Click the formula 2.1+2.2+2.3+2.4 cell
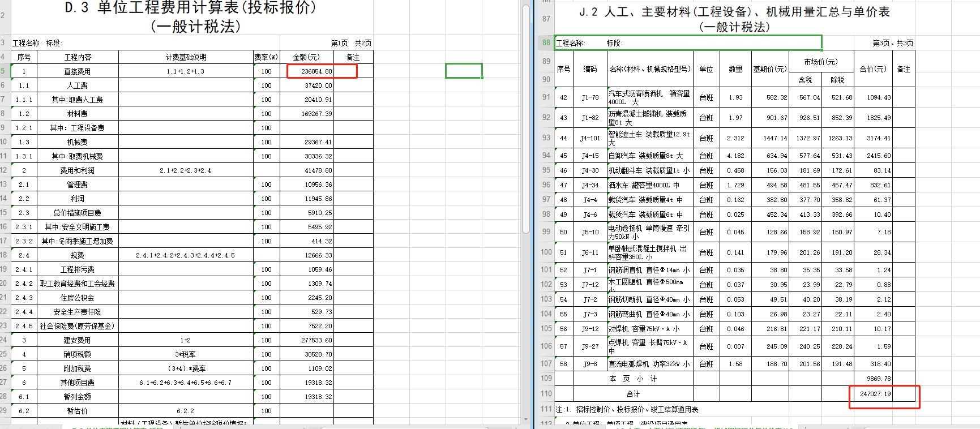 [186, 170]
